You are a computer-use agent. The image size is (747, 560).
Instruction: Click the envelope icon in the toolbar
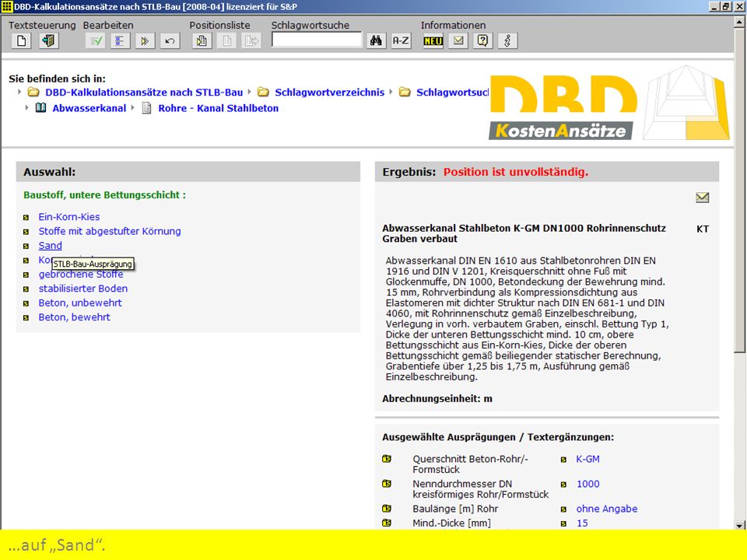pos(458,41)
